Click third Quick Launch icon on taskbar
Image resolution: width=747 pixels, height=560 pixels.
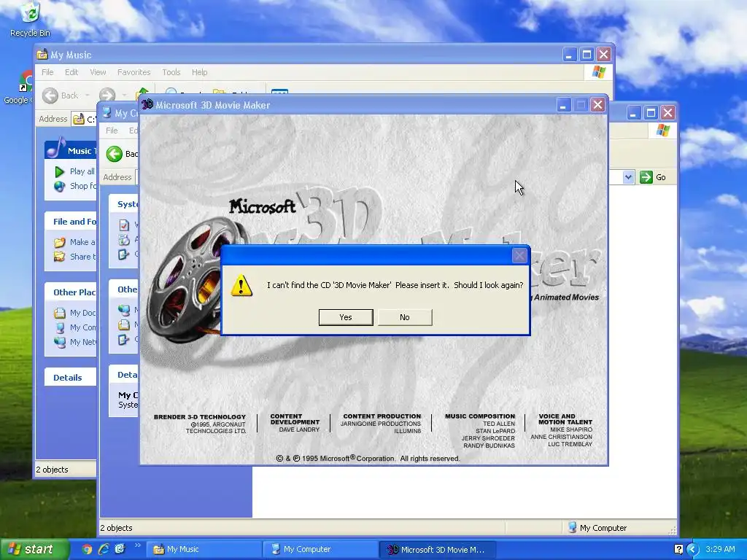coord(120,549)
